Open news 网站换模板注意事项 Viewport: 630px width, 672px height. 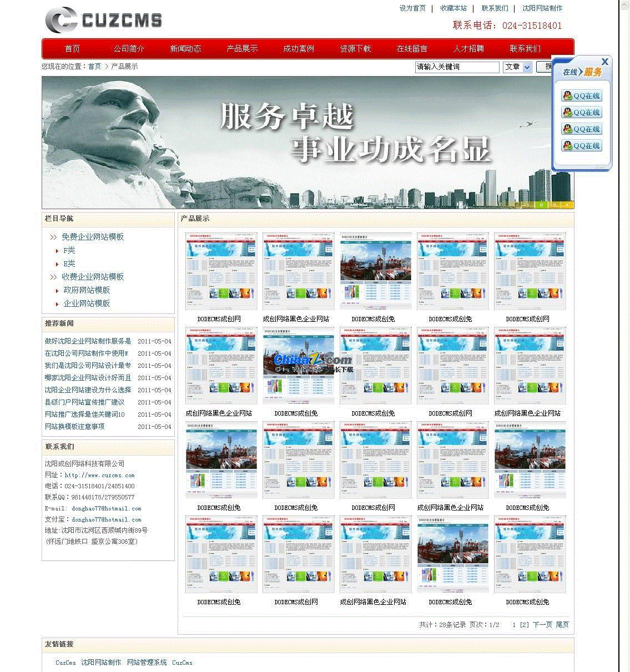click(75, 427)
